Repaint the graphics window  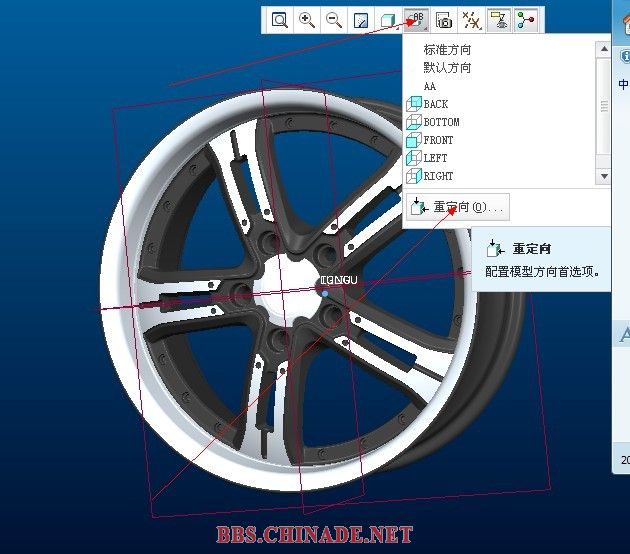[361, 20]
